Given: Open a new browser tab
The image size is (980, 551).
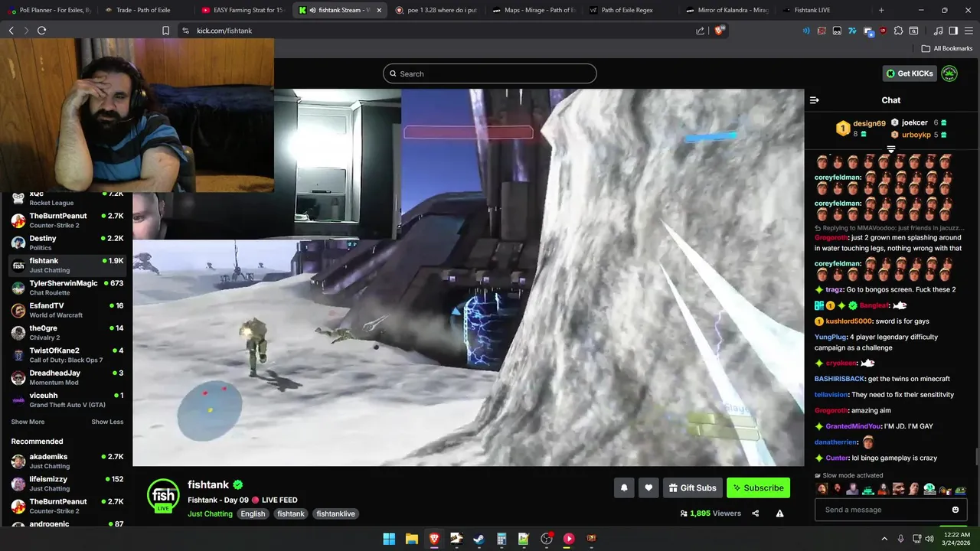Looking at the screenshot, I should tap(881, 10).
